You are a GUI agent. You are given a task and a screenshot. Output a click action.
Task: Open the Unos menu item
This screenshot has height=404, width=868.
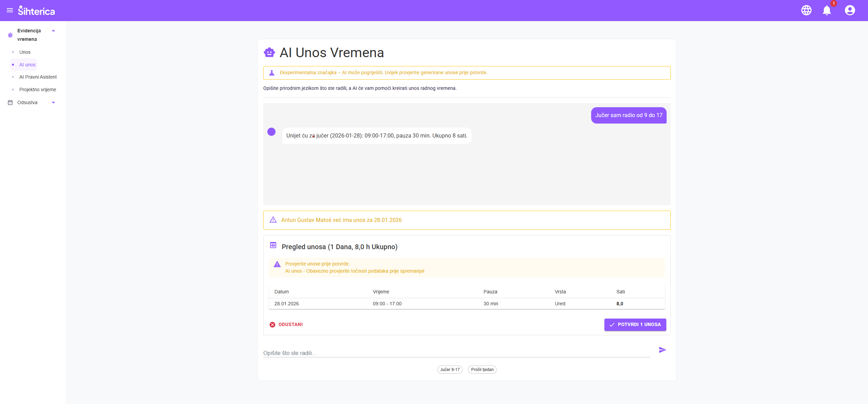coord(25,52)
